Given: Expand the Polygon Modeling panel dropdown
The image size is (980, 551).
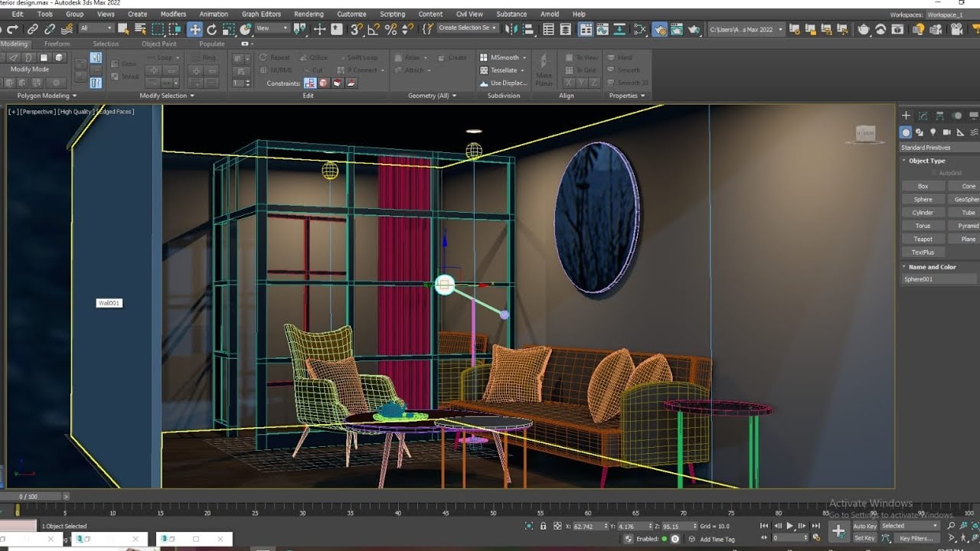Looking at the screenshot, I should 47,96.
